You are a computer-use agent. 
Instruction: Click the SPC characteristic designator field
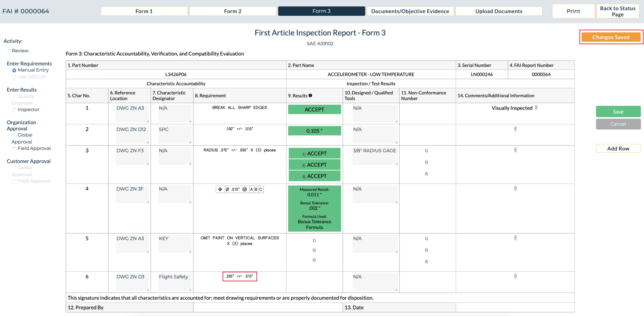(x=175, y=135)
